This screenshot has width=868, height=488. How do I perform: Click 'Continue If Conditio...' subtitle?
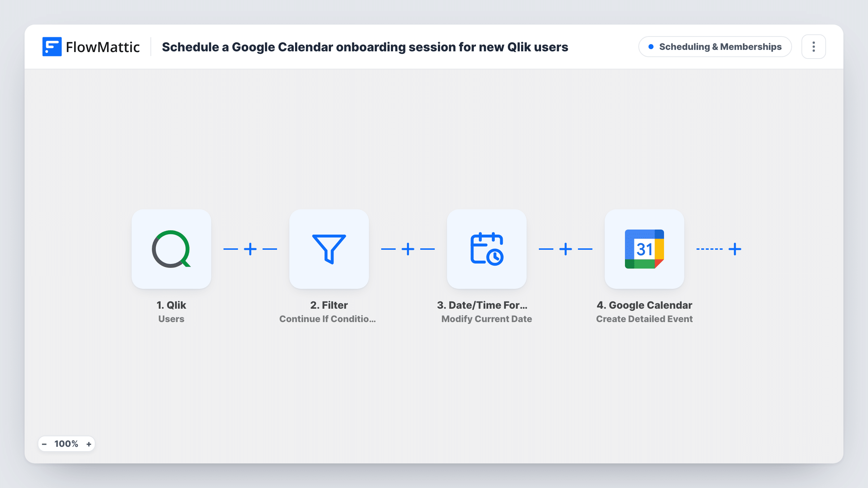click(328, 319)
